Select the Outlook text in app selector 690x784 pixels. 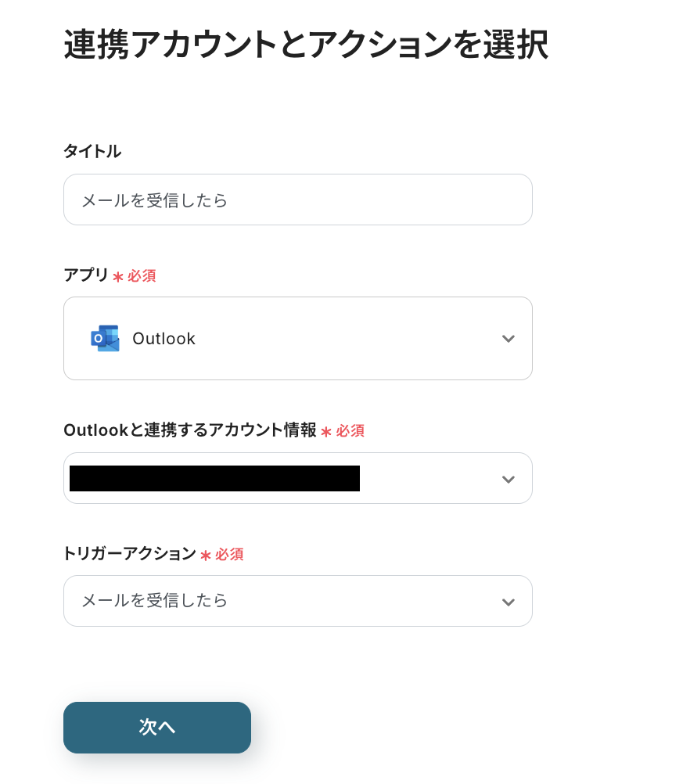(164, 339)
